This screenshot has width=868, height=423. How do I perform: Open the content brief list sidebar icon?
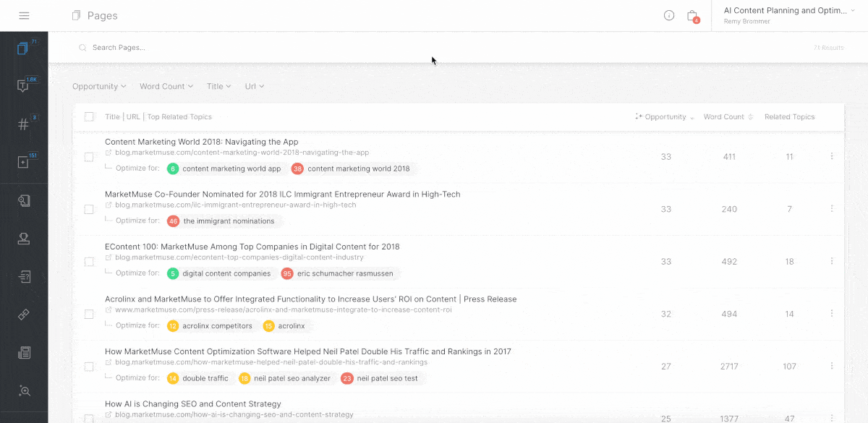[24, 276]
